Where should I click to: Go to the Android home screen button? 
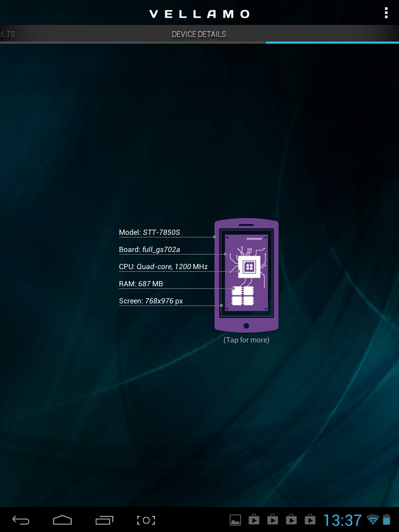coord(62,520)
